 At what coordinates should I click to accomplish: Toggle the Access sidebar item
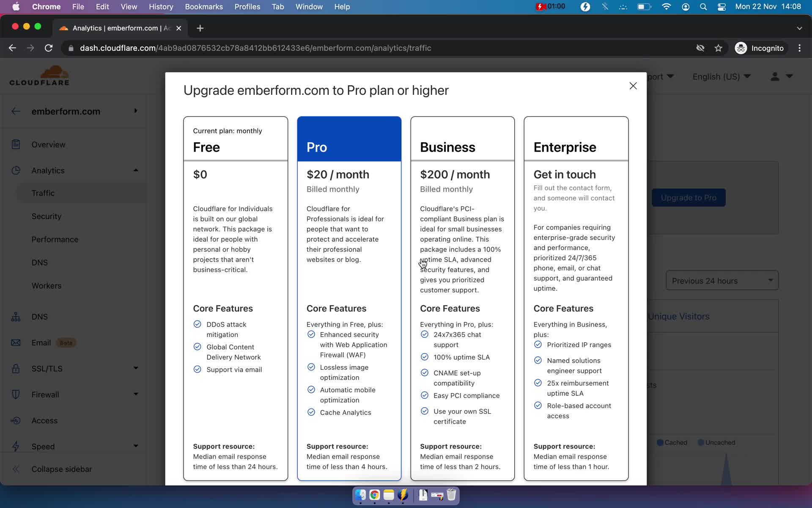pyautogui.click(x=44, y=420)
